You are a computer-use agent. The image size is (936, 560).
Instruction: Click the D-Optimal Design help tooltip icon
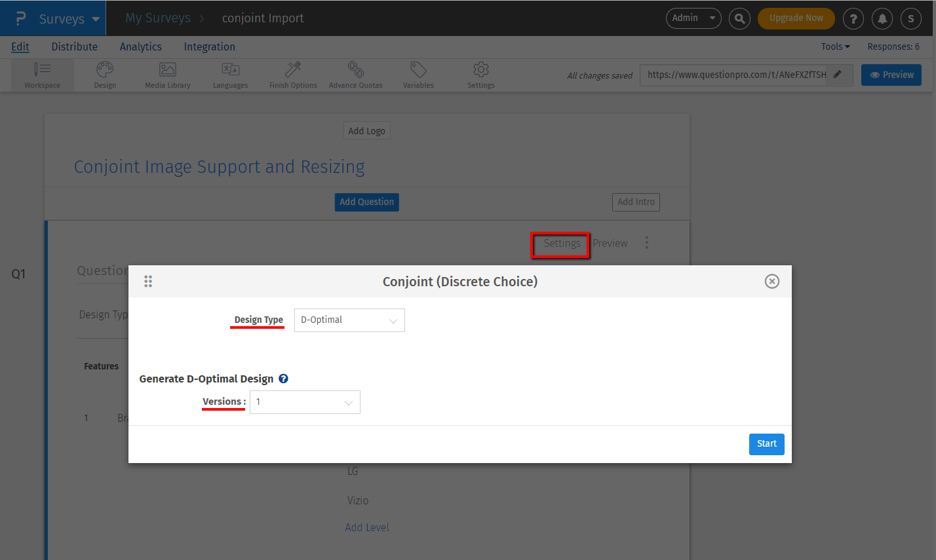tap(283, 379)
